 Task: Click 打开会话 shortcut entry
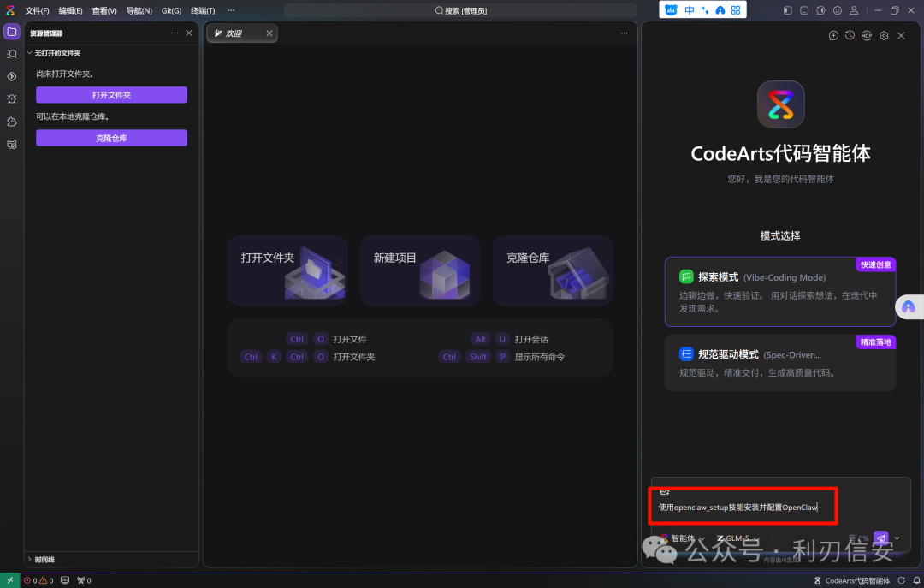tap(531, 339)
